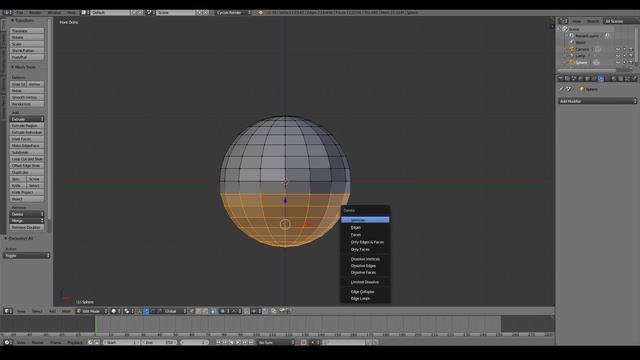Click the Blender logo icon in top bar
Image resolution: width=640 pixels, height=360 pixels.
[x=260, y=13]
